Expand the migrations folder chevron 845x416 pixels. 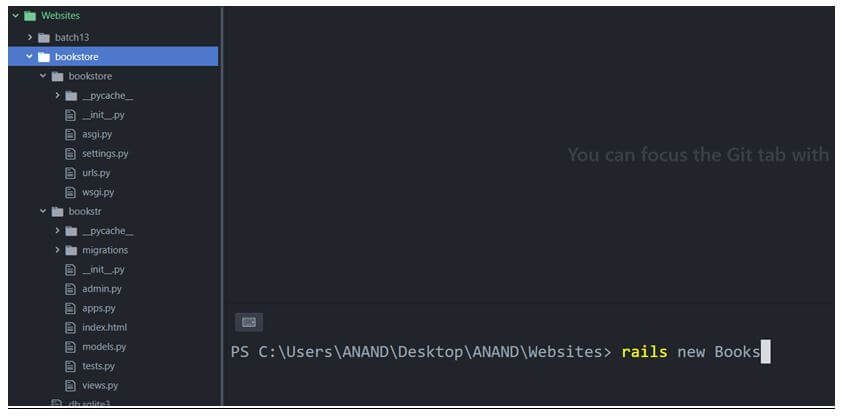point(57,250)
